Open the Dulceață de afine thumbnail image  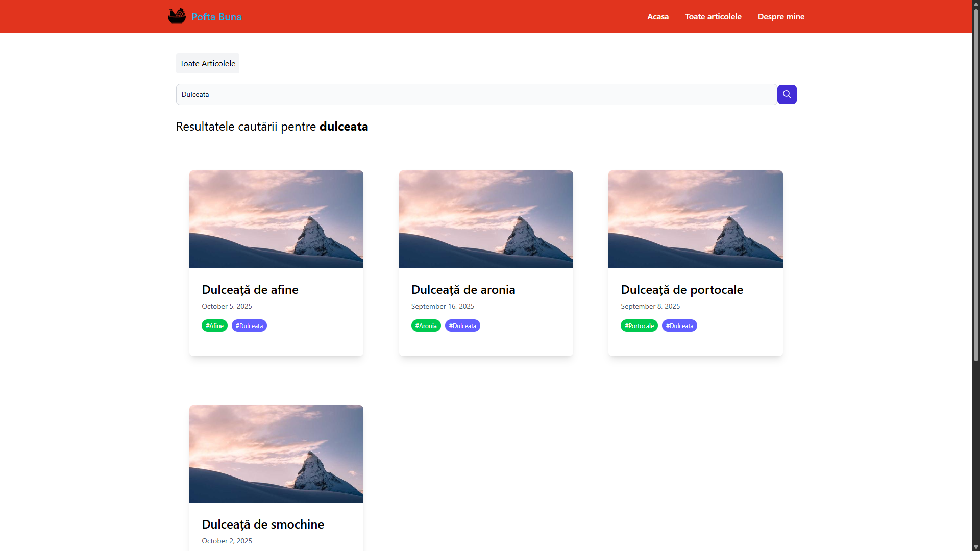tap(276, 219)
